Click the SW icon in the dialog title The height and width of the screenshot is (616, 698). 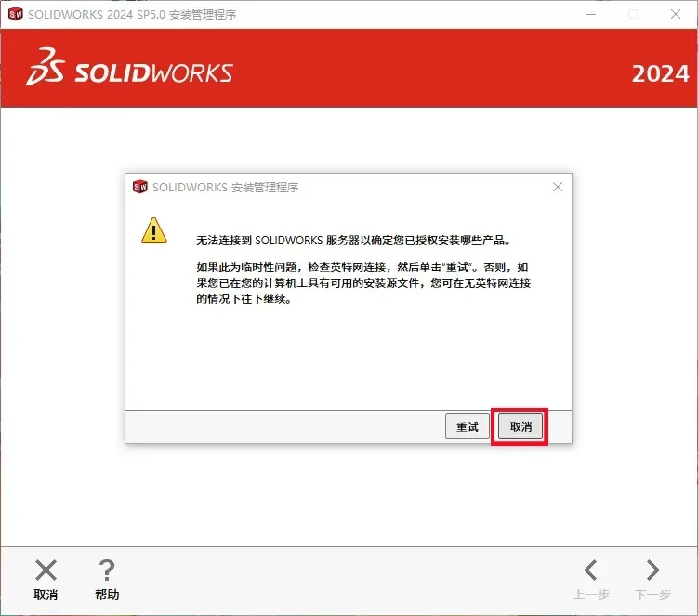click(139, 187)
